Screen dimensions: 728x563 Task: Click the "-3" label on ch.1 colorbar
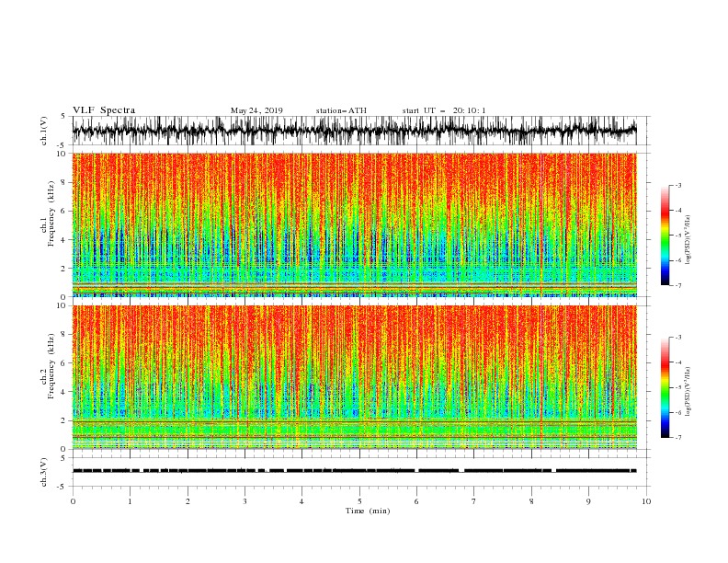point(678,185)
